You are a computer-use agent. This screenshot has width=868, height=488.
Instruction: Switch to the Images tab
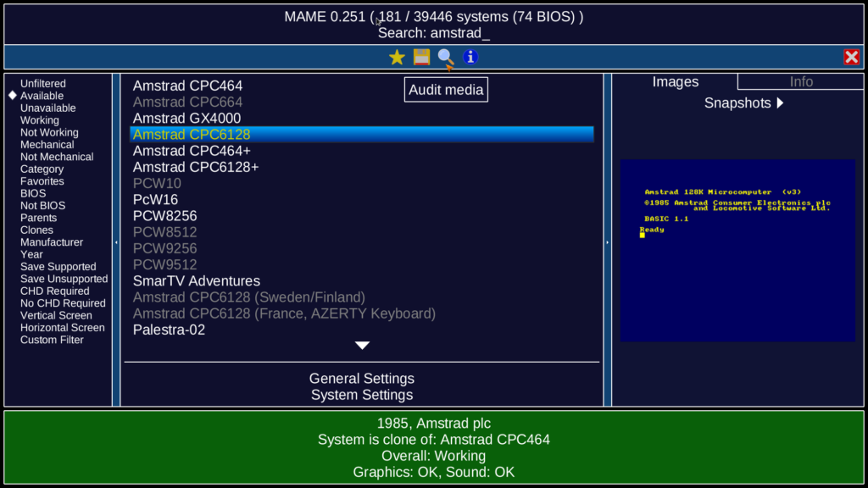pos(676,82)
